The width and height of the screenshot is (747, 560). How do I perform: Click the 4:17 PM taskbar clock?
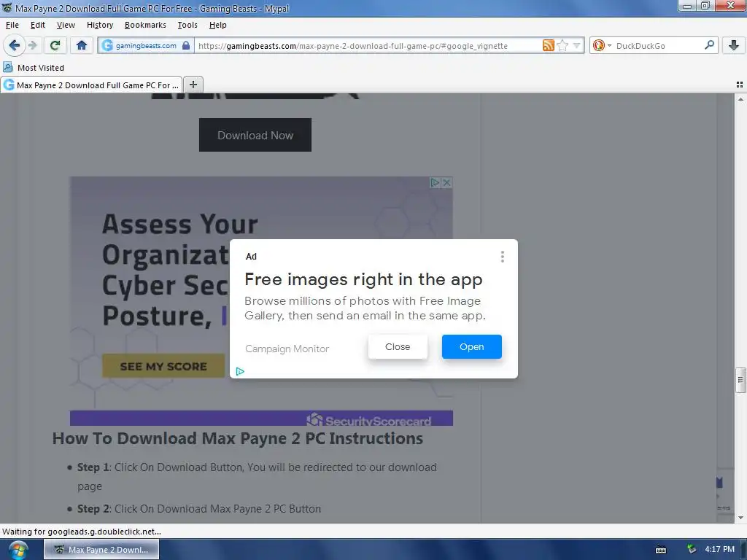pos(719,549)
